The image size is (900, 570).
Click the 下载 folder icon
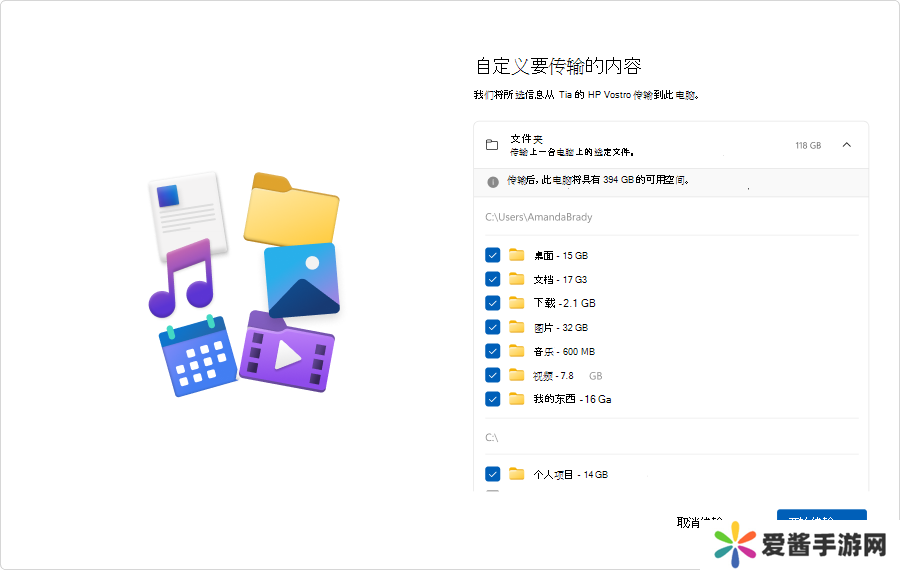[517, 303]
